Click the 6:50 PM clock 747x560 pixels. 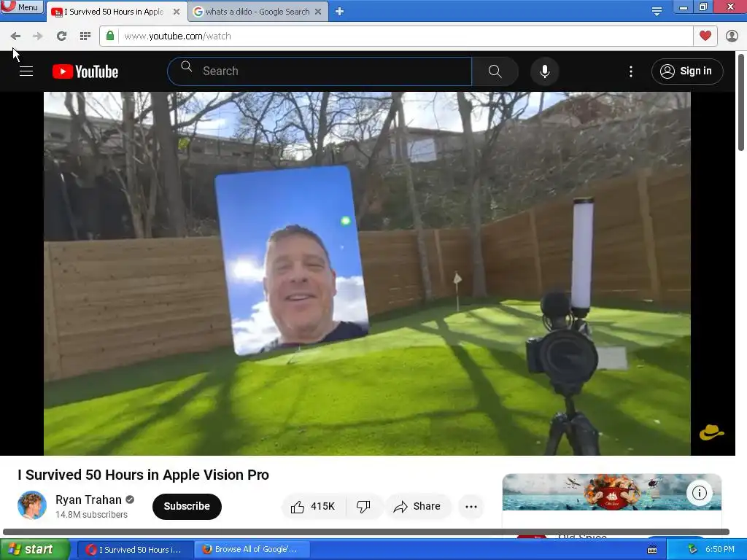point(720,550)
